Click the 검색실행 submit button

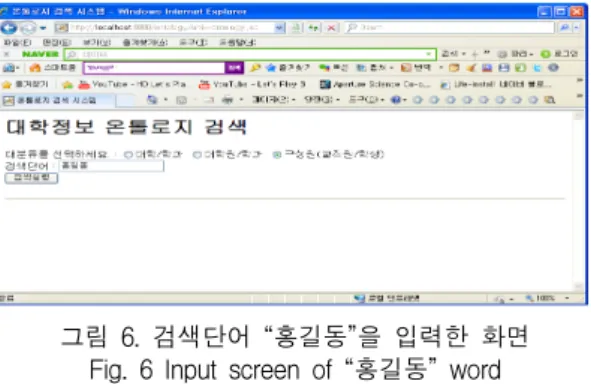click(31, 178)
